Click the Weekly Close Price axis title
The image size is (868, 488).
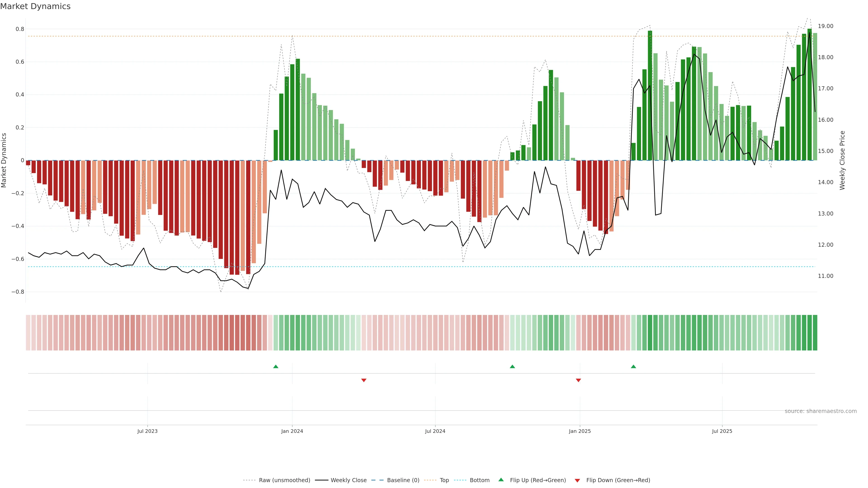[x=842, y=160]
